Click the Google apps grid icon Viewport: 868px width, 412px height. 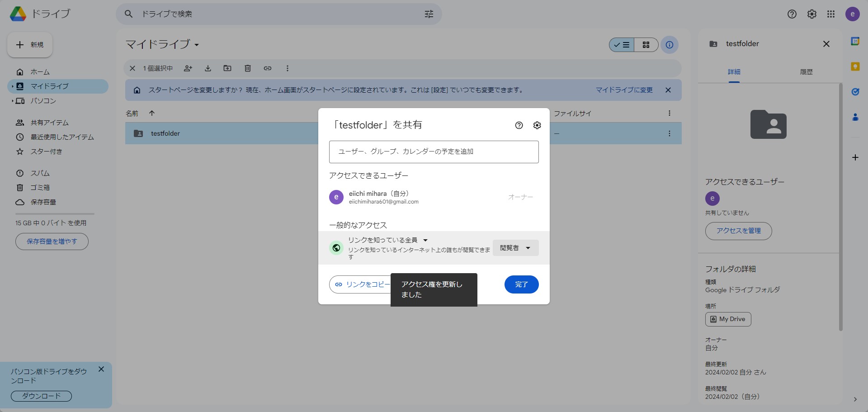pyautogui.click(x=831, y=14)
